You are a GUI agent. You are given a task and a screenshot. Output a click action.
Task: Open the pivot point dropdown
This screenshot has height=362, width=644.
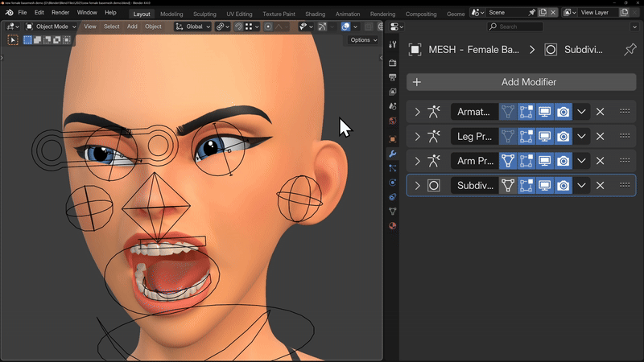pos(222,27)
